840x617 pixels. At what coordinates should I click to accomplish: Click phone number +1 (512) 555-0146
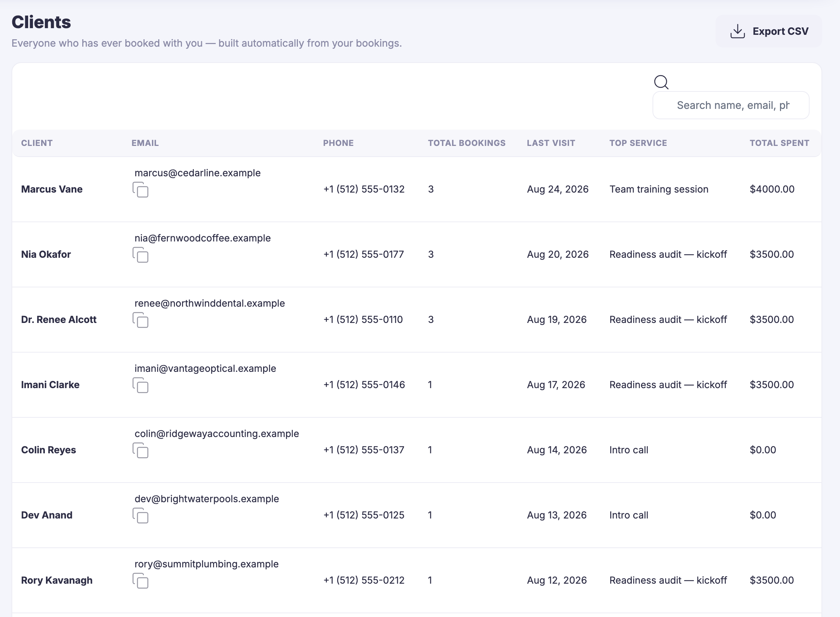364,385
